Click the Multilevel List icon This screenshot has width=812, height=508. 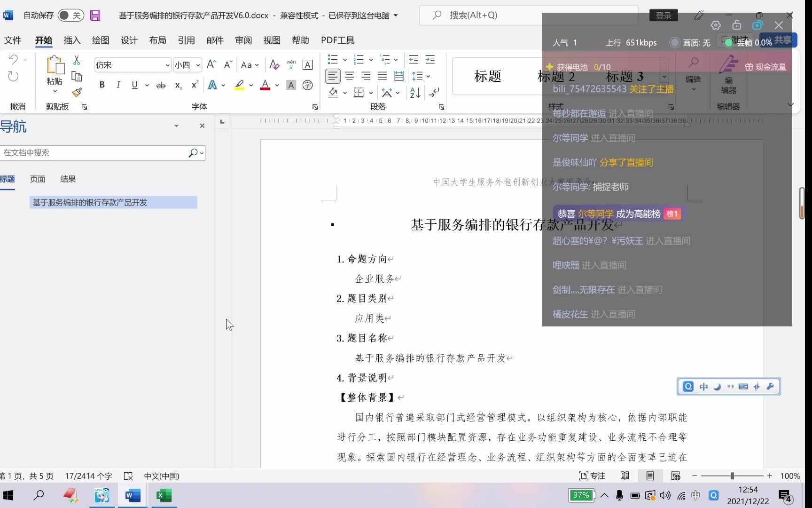(385, 59)
